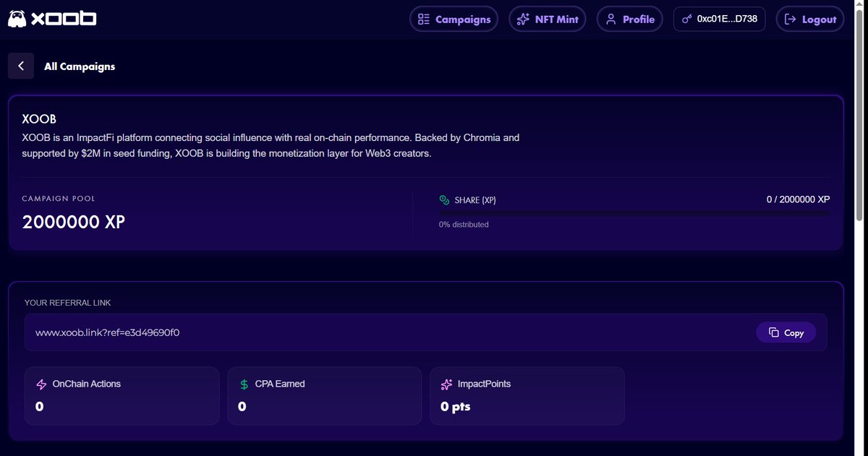Copy the referral link
The image size is (868, 456).
pyautogui.click(x=786, y=332)
